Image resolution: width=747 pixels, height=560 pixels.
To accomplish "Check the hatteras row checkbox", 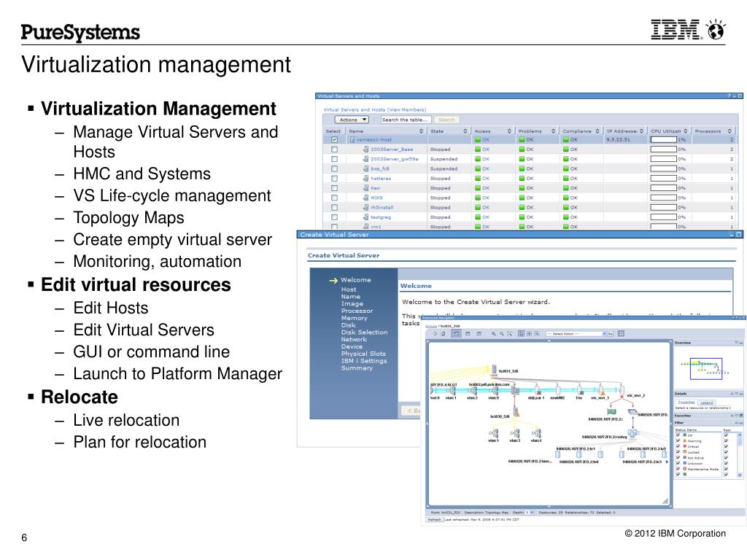I will [x=334, y=179].
